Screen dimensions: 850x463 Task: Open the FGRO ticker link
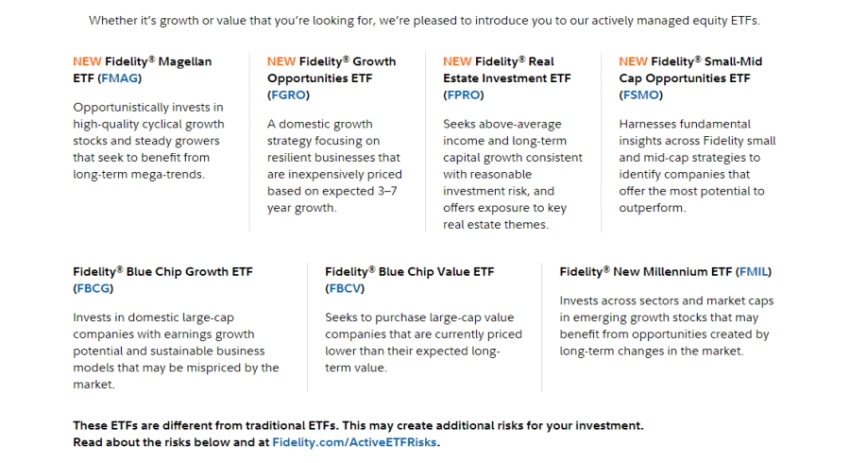coord(288,95)
